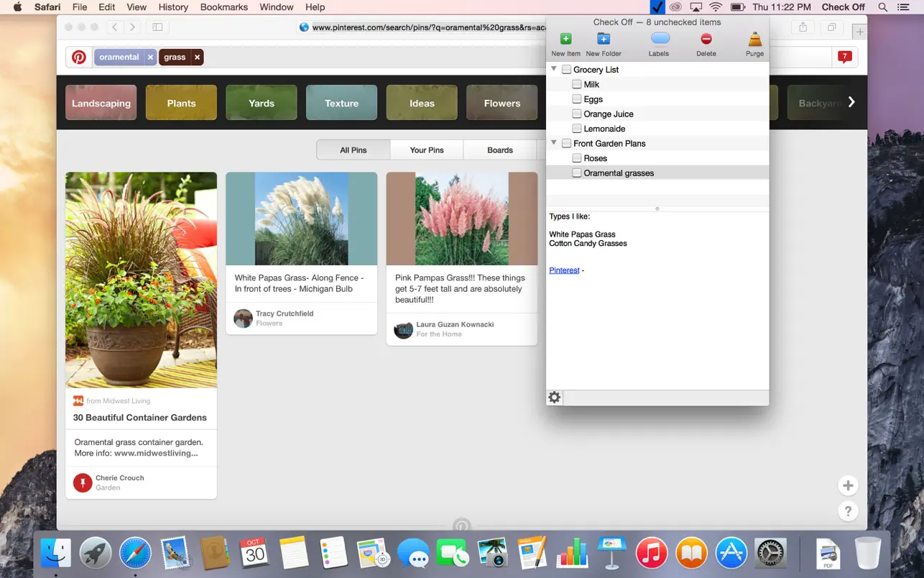The height and width of the screenshot is (578, 924).
Task: Click the Pinterest logo icon
Action: (79, 58)
